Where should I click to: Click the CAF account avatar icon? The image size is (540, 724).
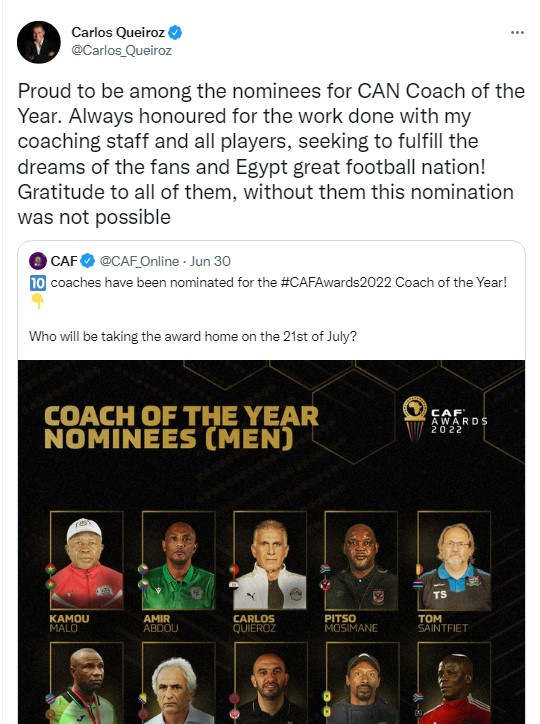38,261
